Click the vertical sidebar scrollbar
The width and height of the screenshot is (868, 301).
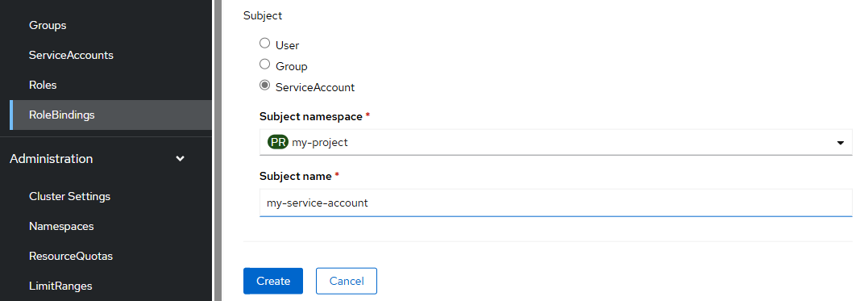pos(218,150)
